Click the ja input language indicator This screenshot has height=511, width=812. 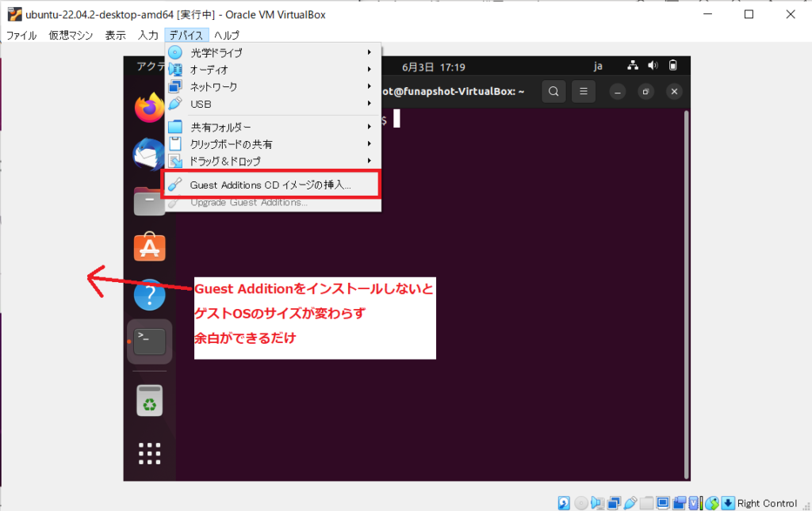coord(599,67)
